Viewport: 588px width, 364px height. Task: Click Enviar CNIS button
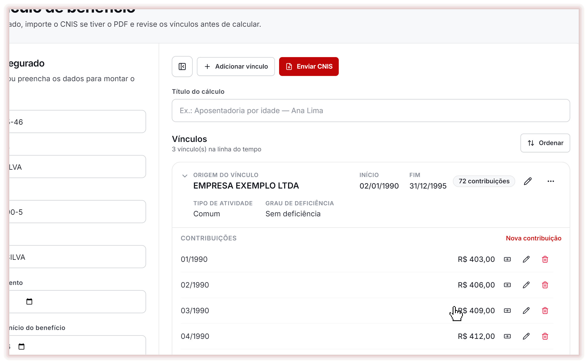tap(309, 67)
